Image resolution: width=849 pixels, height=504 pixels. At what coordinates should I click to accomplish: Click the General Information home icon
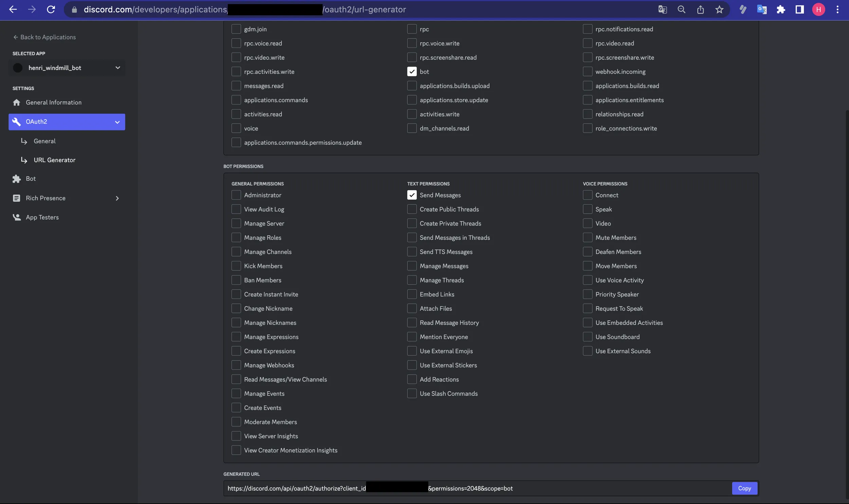click(16, 103)
